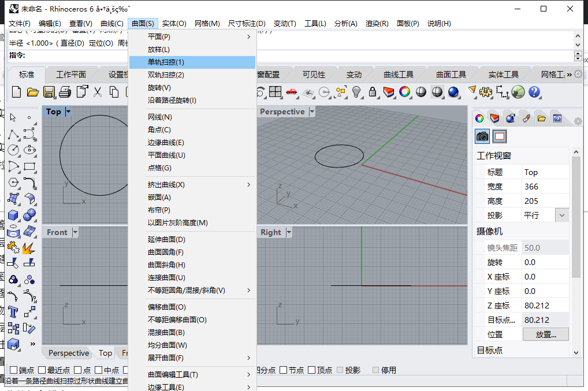Cut selection with the scissors icon
Image resolution: width=588 pixels, height=391 pixels.
pyautogui.click(x=98, y=92)
